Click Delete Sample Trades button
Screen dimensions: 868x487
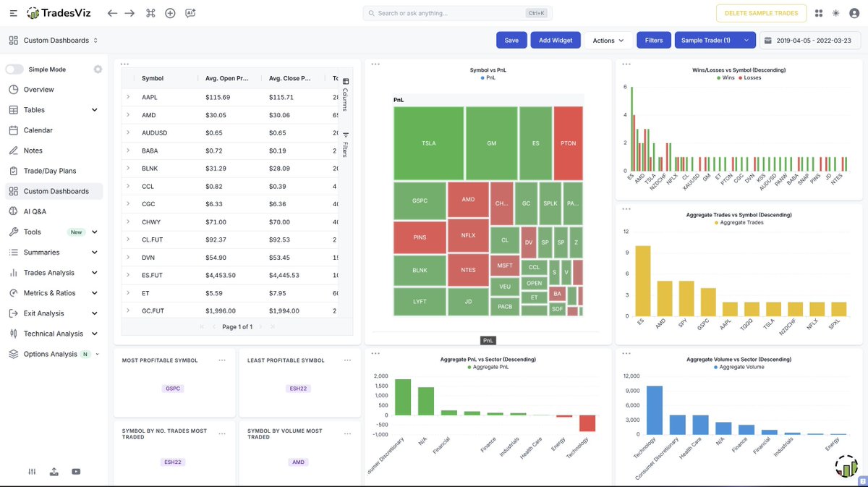[761, 13]
